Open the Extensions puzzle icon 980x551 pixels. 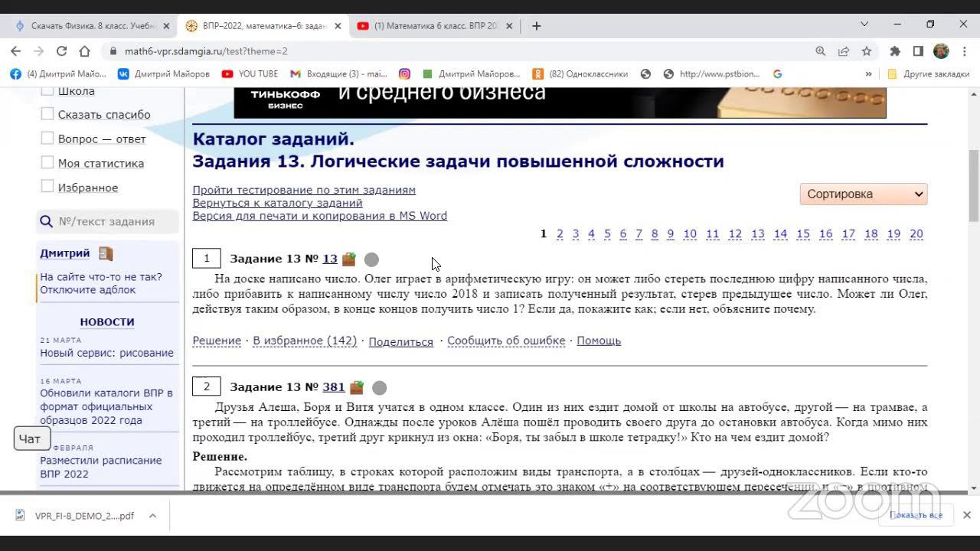(895, 51)
